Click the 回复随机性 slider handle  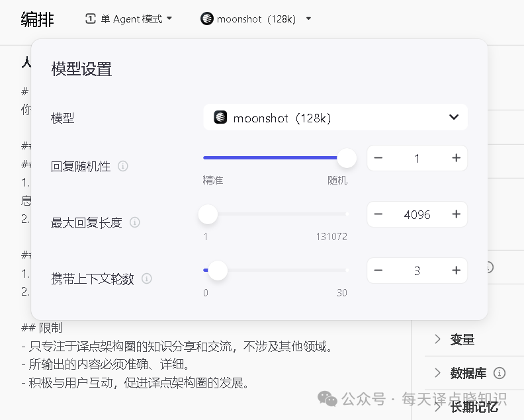click(x=347, y=158)
